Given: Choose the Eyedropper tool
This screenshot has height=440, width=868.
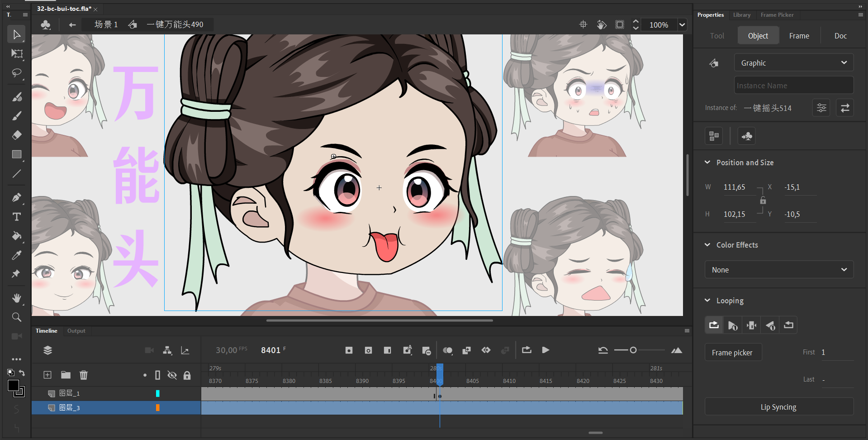Looking at the screenshot, I should (x=17, y=255).
